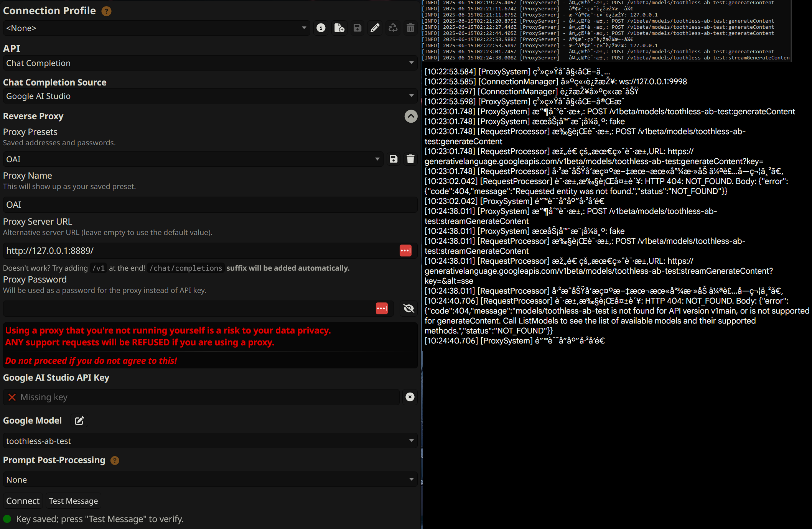Viewport: 812px width, 529px height.
Task: Click the Reverse Proxy heading
Action: pyautogui.click(x=33, y=116)
